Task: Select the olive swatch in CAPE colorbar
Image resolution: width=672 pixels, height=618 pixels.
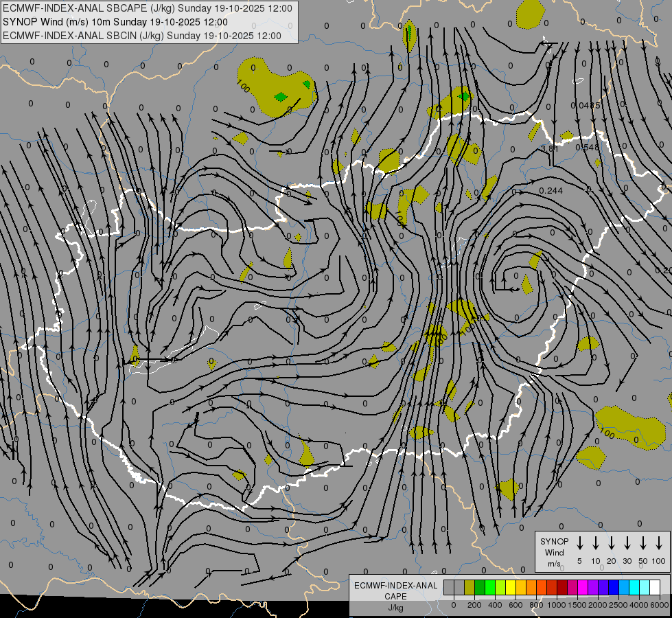Action: tap(470, 587)
